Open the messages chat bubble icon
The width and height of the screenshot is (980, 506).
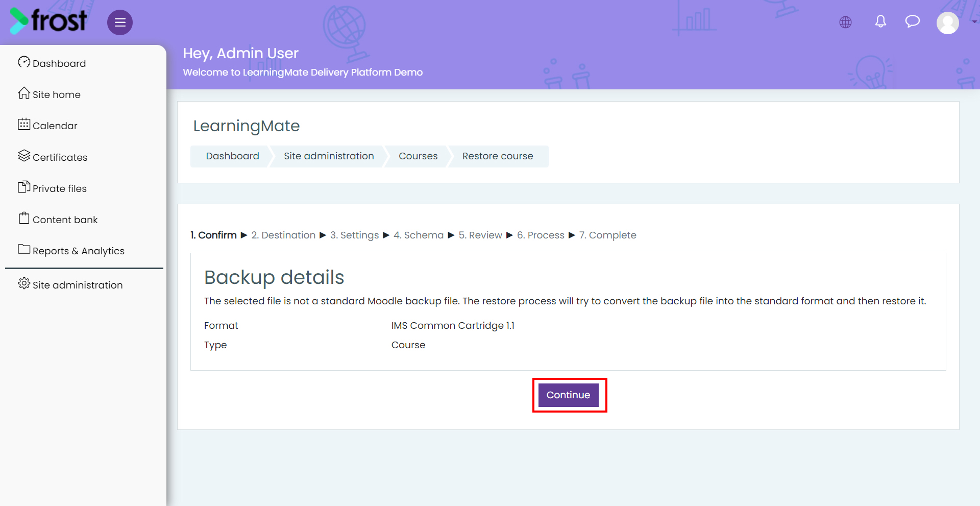(x=912, y=21)
